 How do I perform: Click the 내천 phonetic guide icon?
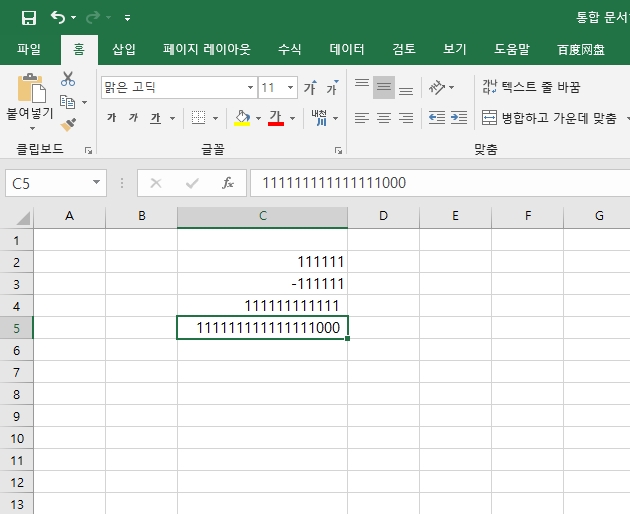(319, 118)
